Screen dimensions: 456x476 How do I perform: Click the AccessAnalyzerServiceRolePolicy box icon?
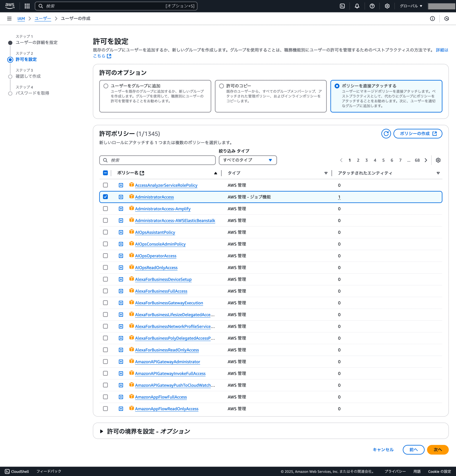click(131, 185)
